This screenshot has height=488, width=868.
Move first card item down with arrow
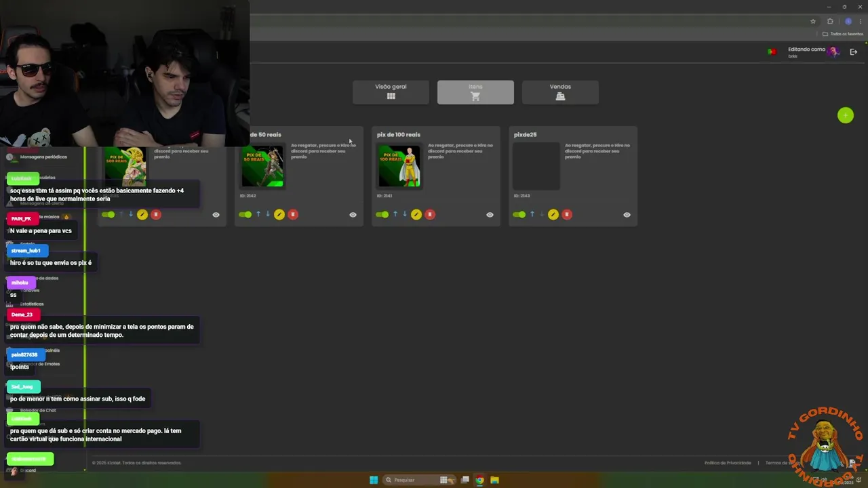(x=131, y=214)
